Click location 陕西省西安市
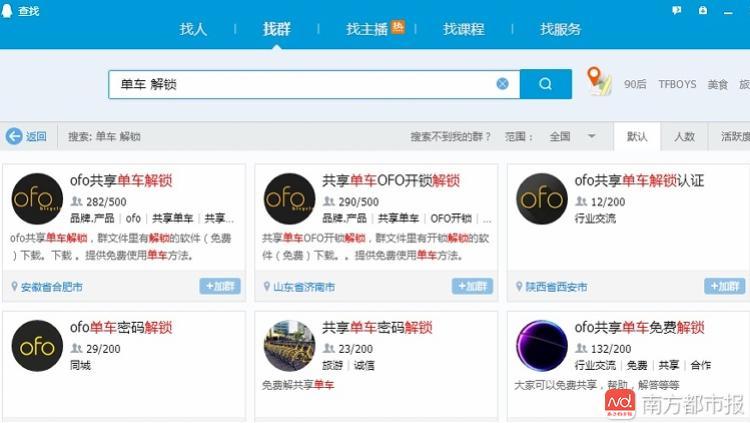 (x=556, y=287)
